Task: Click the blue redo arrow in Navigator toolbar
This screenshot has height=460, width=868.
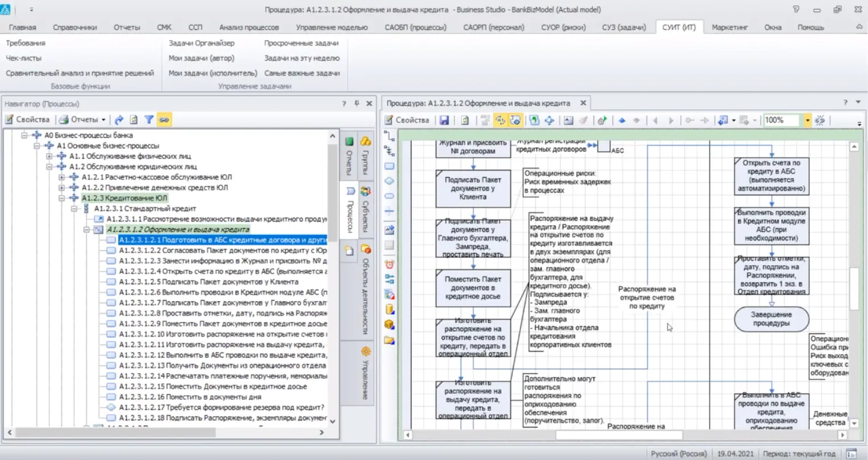Action: click(x=119, y=119)
